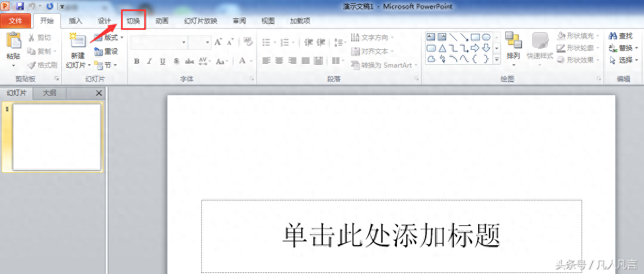Image resolution: width=644 pixels, height=274 pixels.
Task: Click the Find (查找) binoculars button
Action: (621, 36)
